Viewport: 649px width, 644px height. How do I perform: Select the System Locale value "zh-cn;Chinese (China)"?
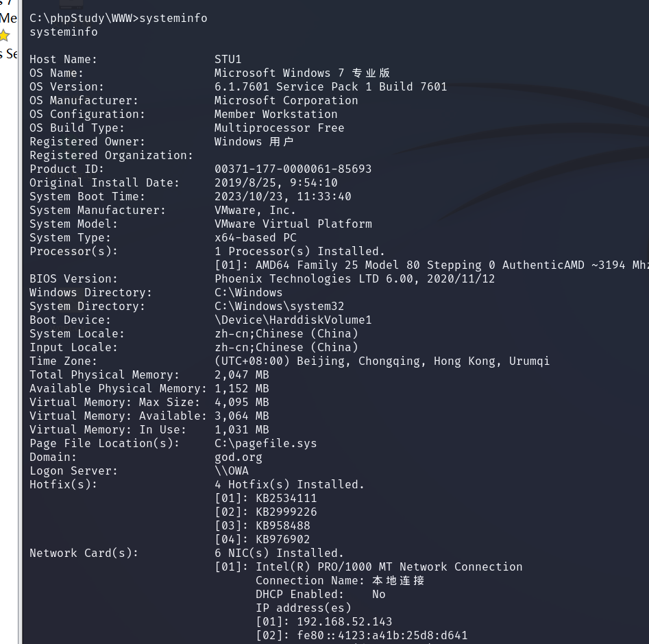[x=286, y=333]
